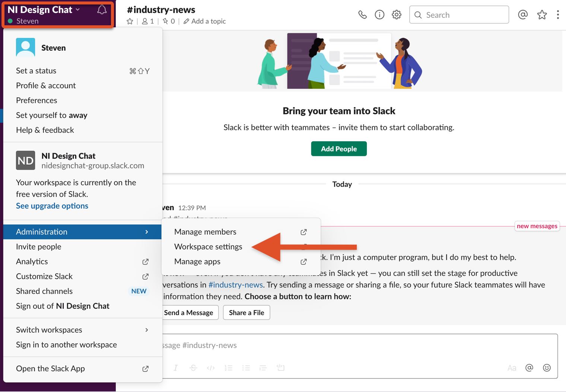Click external link icon beside Manage apps
The height and width of the screenshot is (392, 566).
tap(303, 262)
